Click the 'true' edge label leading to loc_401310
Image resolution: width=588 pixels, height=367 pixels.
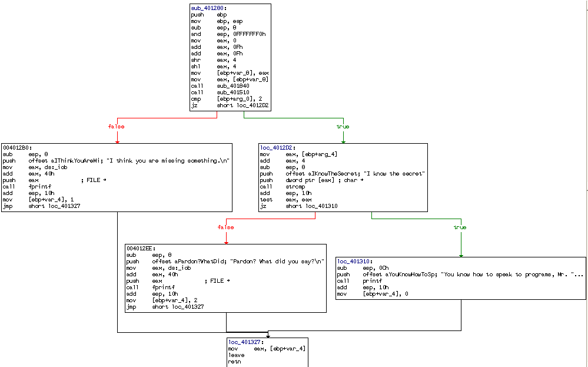(460, 227)
